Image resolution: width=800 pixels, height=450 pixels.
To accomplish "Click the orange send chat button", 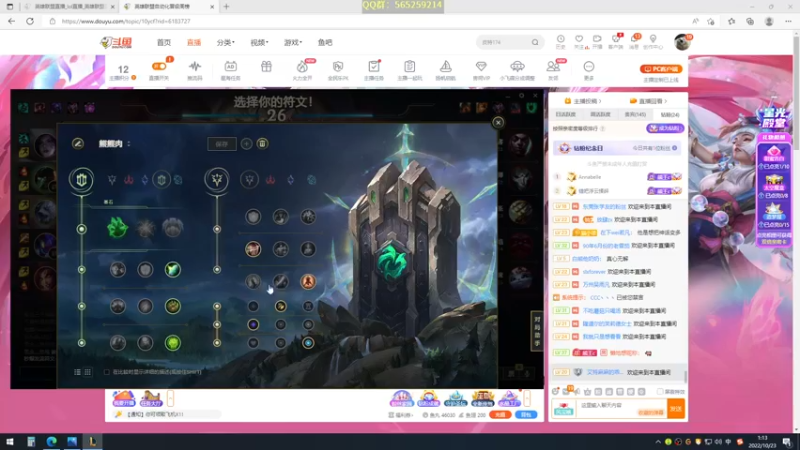I will 676,409.
